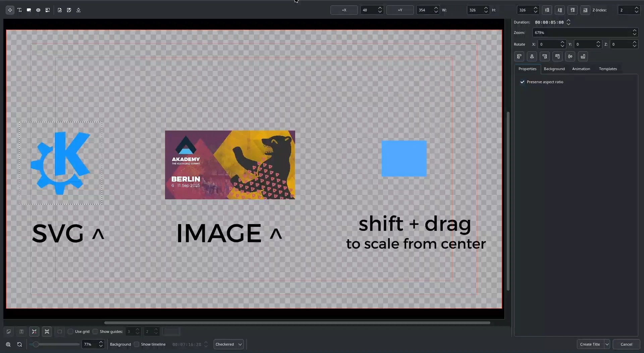Click the height H value stepper

[x=536, y=10]
